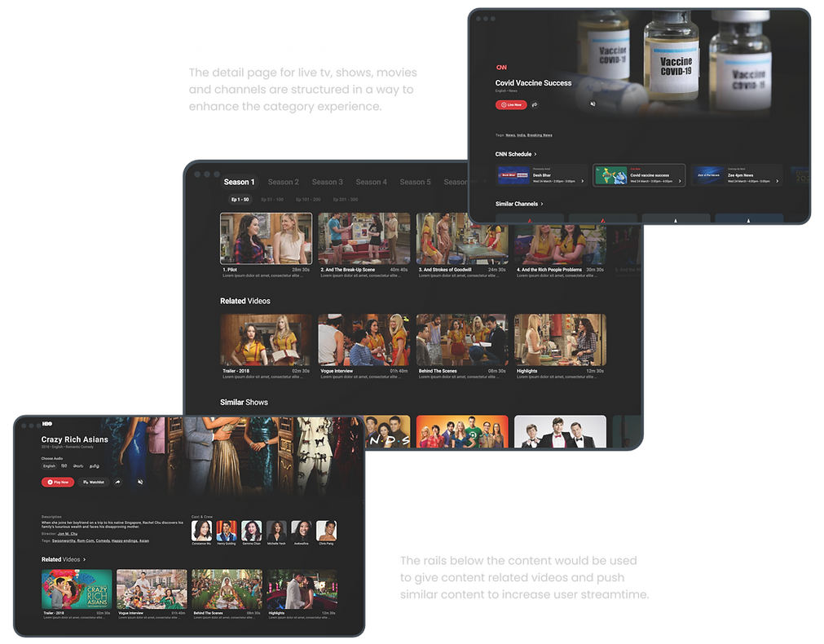Share the Covid Vaccine Success live stream
The height and width of the screenshot is (644, 824).
click(535, 105)
